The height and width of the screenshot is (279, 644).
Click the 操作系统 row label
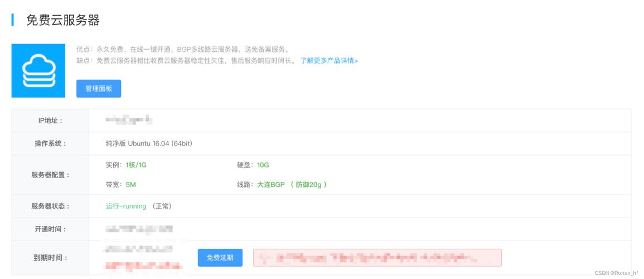coord(50,143)
